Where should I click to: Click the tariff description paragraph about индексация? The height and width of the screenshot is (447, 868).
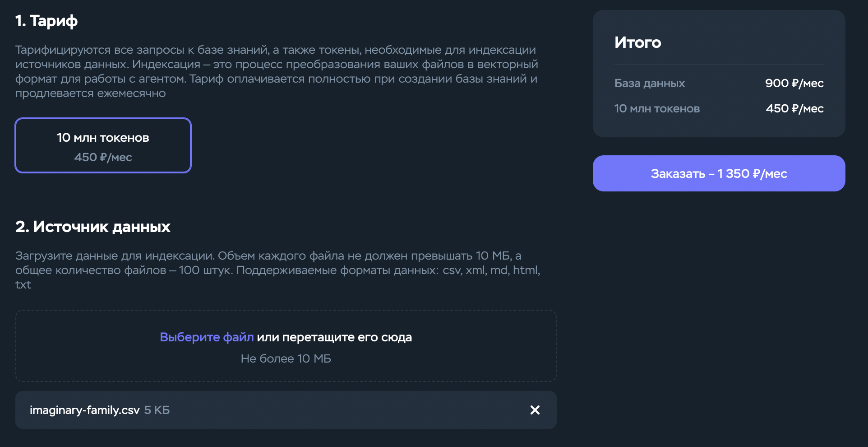click(x=277, y=71)
